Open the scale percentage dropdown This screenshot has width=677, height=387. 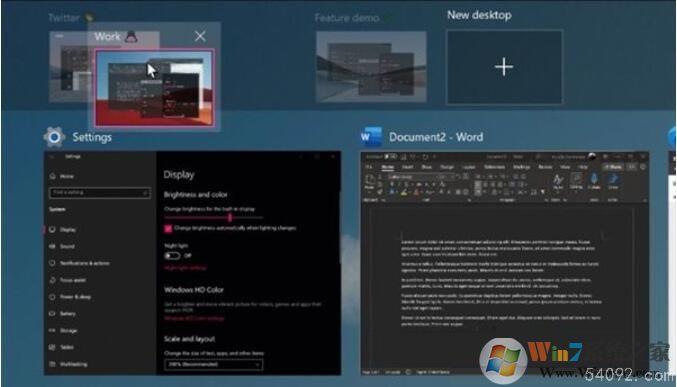click(x=213, y=365)
